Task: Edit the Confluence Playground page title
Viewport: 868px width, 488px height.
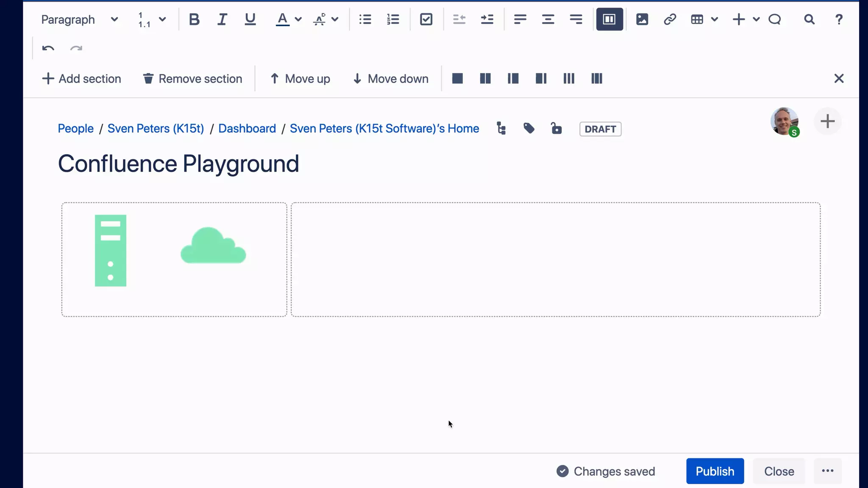Action: (x=178, y=164)
